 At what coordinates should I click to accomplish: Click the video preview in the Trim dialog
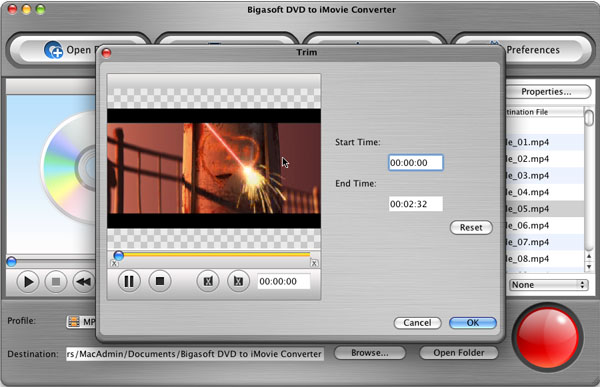coord(214,168)
